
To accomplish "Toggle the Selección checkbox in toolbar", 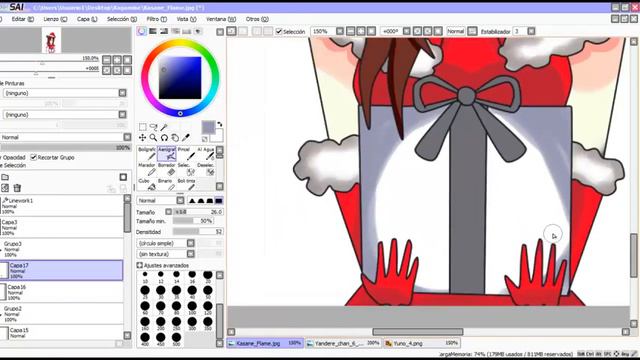I will (x=279, y=31).
